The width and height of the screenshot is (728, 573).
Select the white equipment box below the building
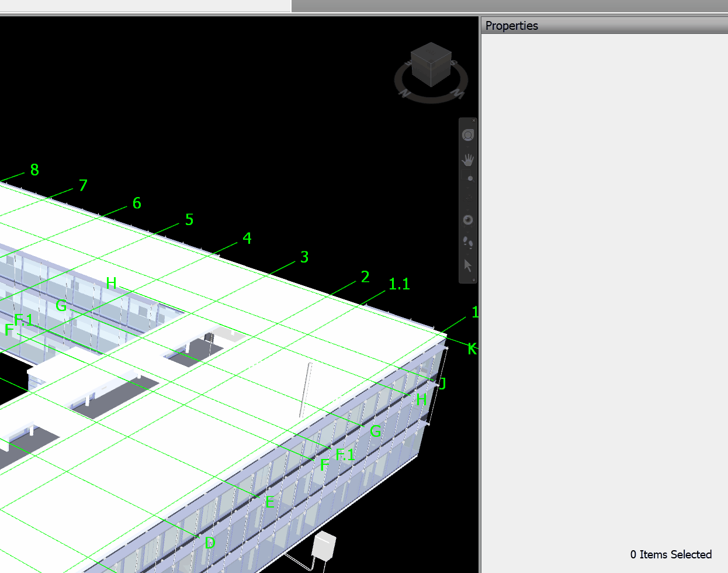coord(324,546)
